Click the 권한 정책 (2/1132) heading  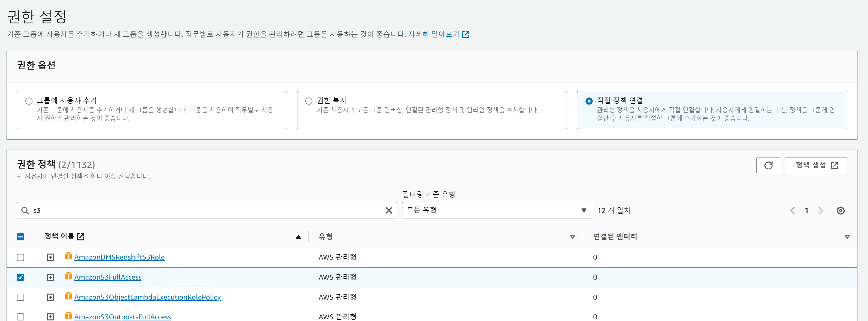pos(56,165)
